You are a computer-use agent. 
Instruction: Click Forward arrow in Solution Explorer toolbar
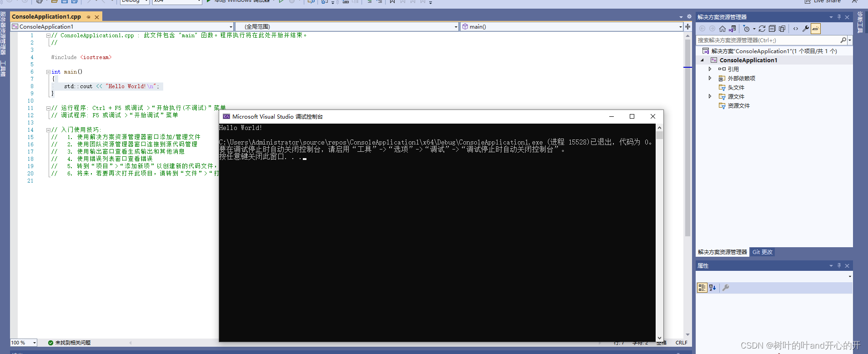pyautogui.click(x=712, y=29)
